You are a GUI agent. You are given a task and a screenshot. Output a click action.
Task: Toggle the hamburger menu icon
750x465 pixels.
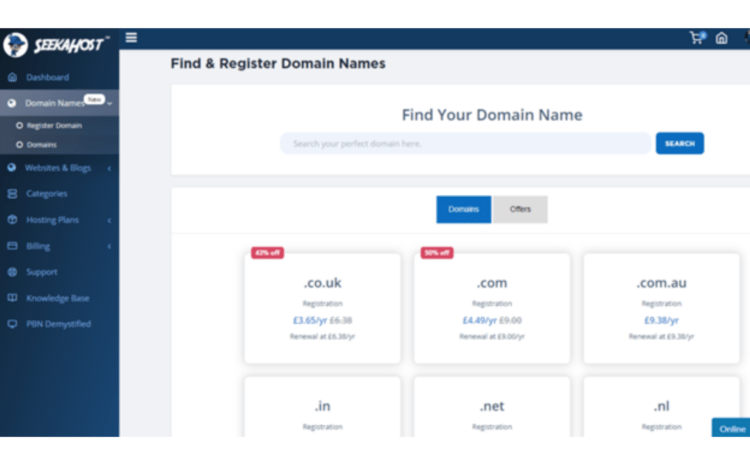131,37
